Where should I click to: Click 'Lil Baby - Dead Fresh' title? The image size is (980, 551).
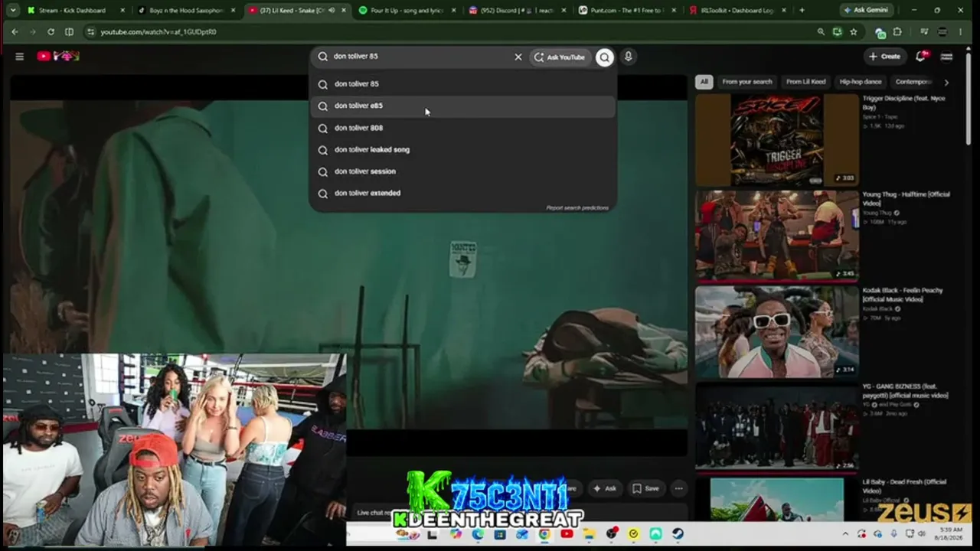click(x=904, y=486)
